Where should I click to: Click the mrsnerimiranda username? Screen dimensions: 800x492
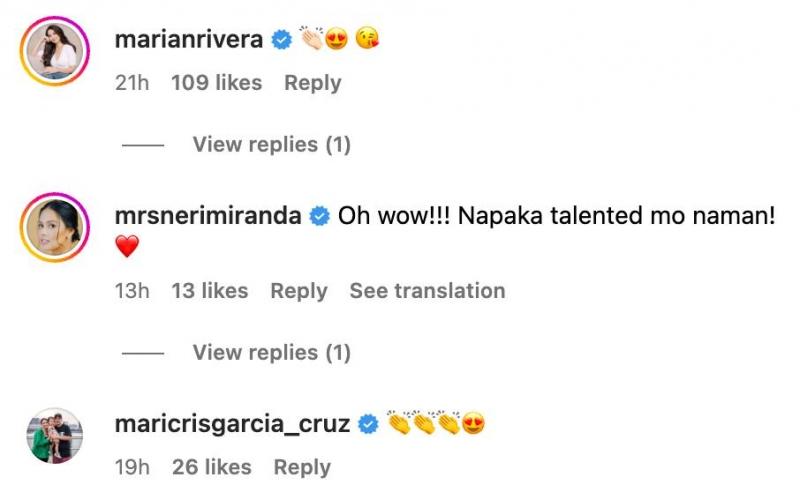coord(208,215)
